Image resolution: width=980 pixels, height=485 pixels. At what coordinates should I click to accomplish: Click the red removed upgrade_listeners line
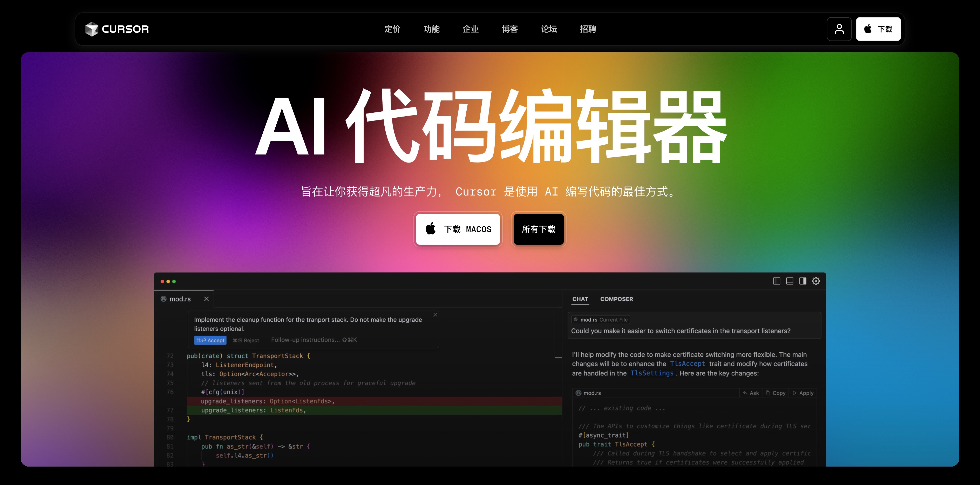(374, 401)
